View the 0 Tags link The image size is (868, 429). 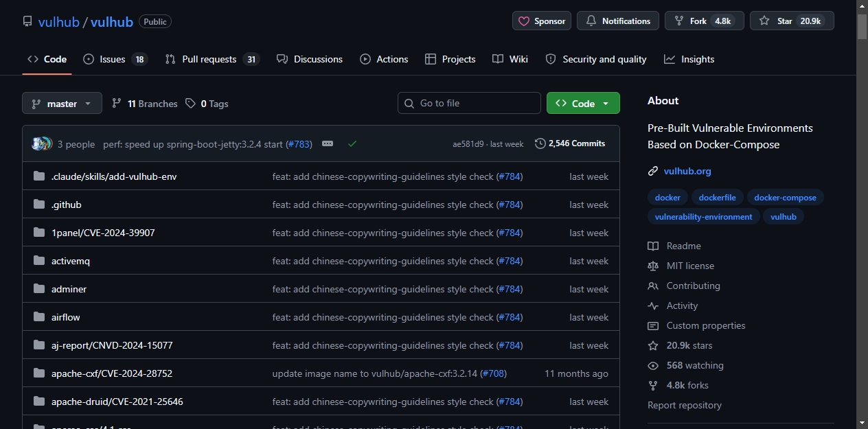pos(207,104)
